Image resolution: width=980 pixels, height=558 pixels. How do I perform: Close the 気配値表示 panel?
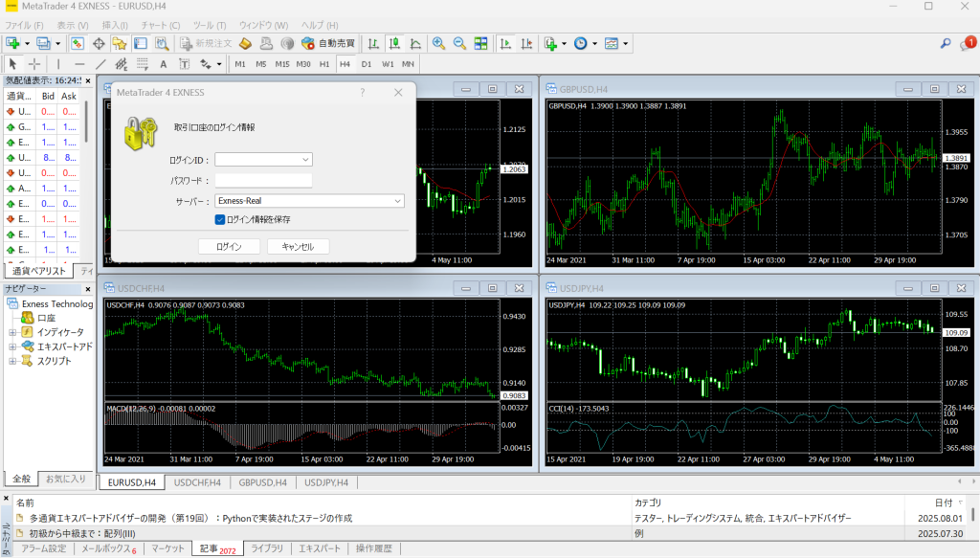coord(88,80)
